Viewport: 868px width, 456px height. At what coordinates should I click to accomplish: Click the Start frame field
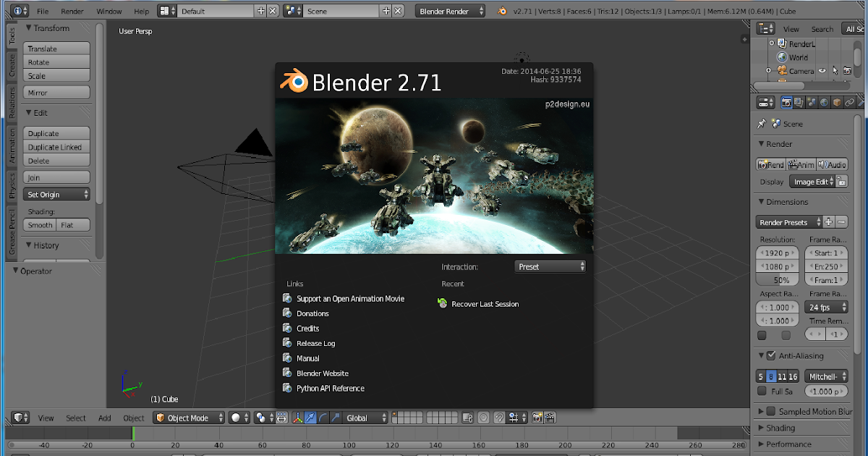pos(826,253)
